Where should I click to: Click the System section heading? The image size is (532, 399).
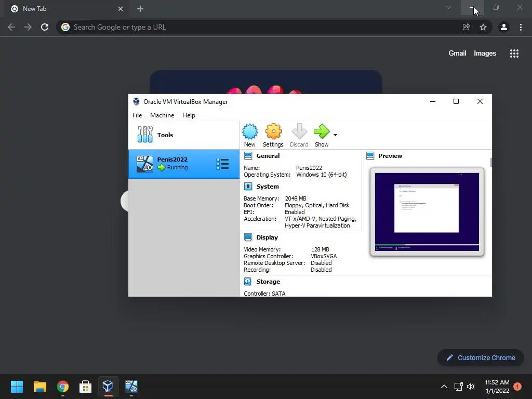coord(268,187)
